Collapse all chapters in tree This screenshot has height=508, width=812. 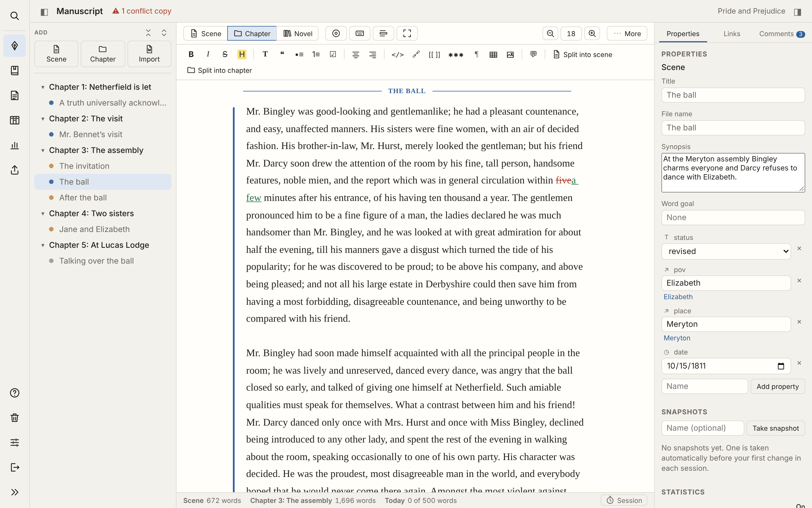(148, 32)
